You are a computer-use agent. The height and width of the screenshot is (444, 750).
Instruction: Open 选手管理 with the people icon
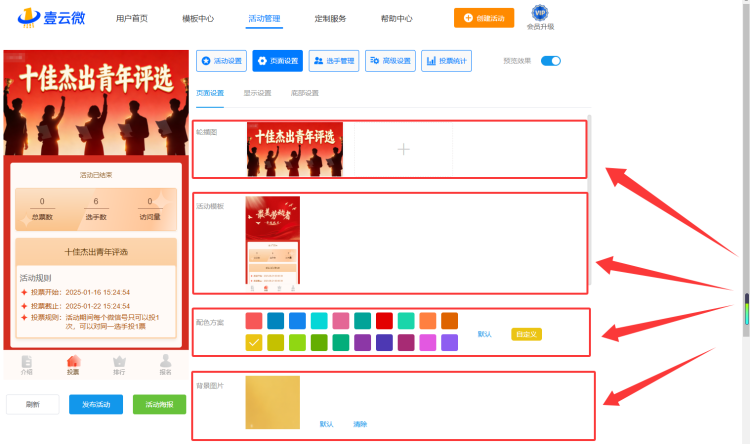point(334,61)
